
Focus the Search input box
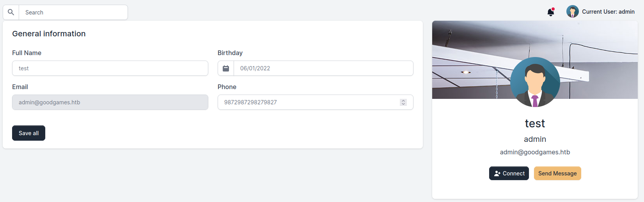point(73,13)
